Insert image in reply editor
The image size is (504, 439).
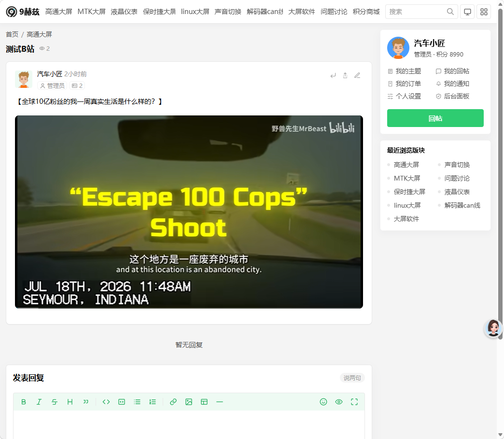pyautogui.click(x=189, y=402)
